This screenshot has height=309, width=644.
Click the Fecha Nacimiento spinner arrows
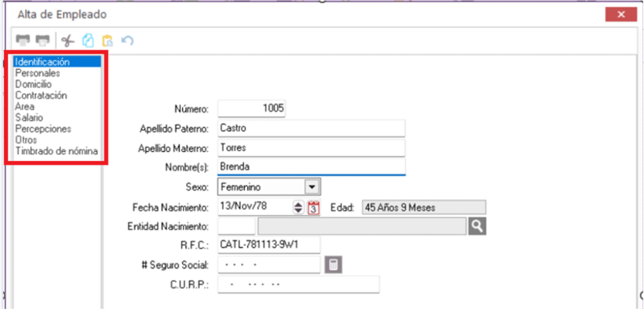(298, 207)
